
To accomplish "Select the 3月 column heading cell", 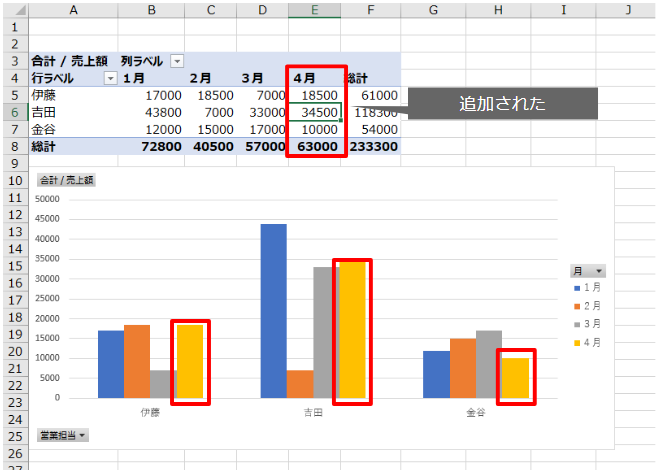I will [x=262, y=78].
